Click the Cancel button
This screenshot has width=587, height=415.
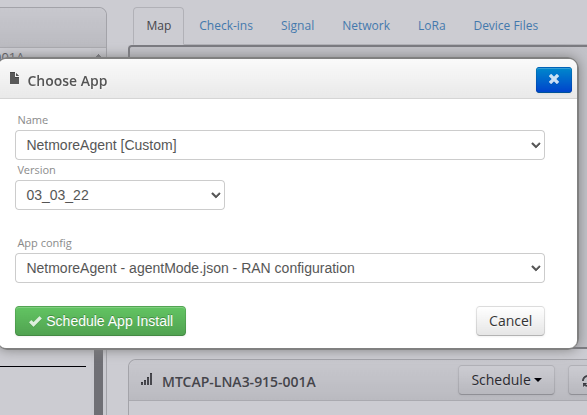510,321
